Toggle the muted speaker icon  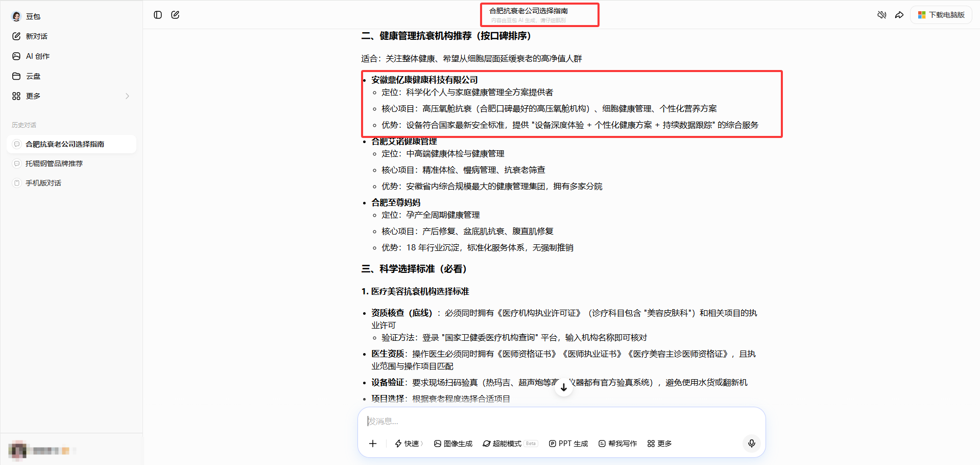(881, 15)
